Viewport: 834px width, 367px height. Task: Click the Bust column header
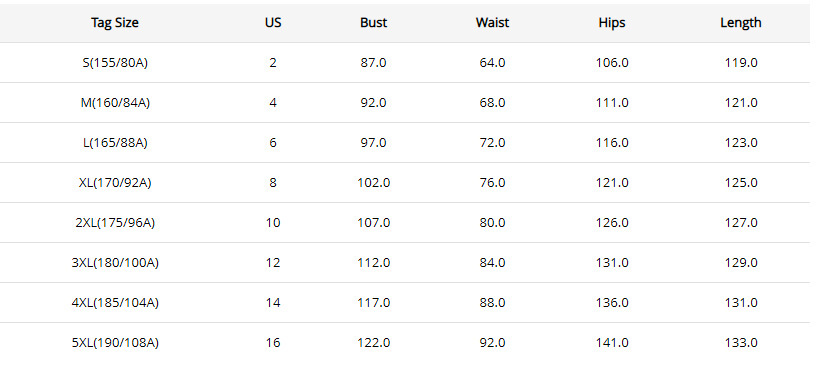pyautogui.click(x=373, y=23)
